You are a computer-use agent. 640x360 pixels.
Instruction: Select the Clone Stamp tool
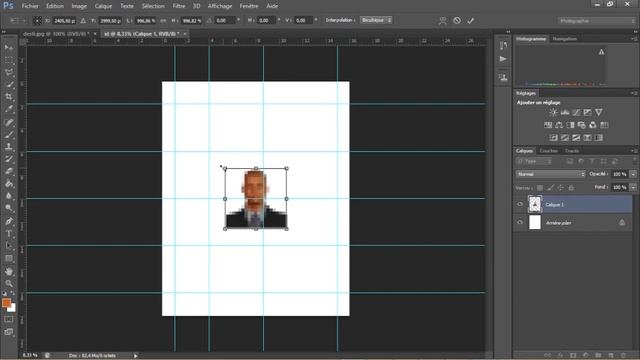point(9,147)
